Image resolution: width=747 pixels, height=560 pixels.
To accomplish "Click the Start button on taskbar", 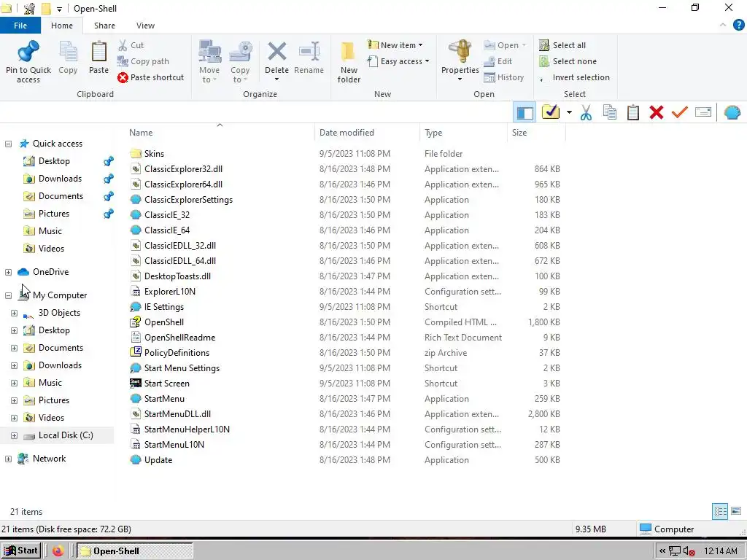I will click(21, 551).
